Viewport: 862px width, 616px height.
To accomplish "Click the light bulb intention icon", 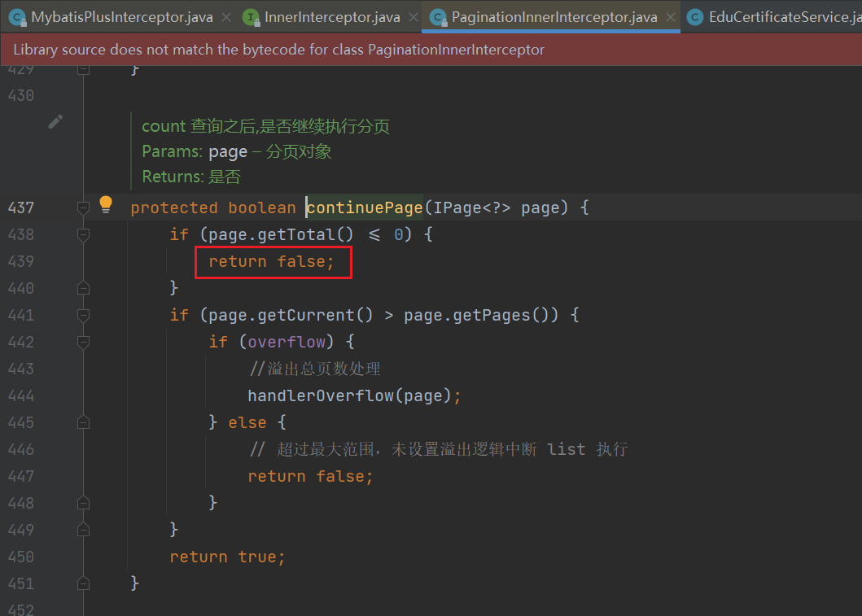I will tap(106, 205).
